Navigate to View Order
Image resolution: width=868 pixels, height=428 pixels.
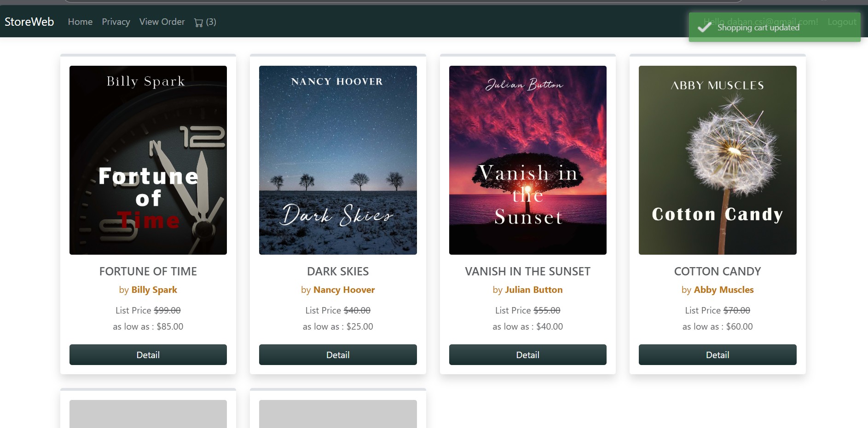tap(162, 22)
